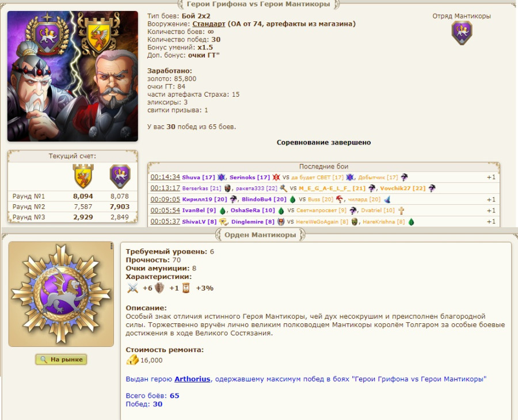Screen dimensions: 518x420
Task: Click the hammer faction icon beside ракета333 [22]
Action: pyautogui.click(x=283, y=188)
